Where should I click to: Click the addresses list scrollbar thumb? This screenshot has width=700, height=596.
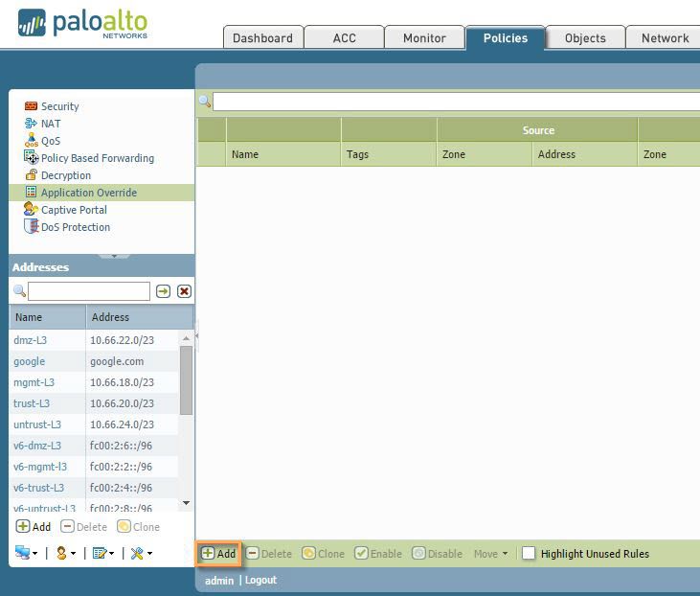coord(186,380)
